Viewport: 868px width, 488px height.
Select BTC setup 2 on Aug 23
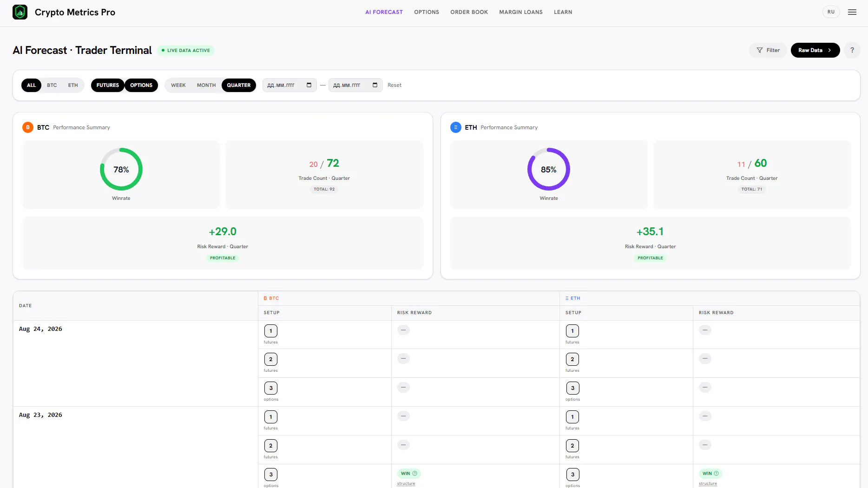point(271,446)
